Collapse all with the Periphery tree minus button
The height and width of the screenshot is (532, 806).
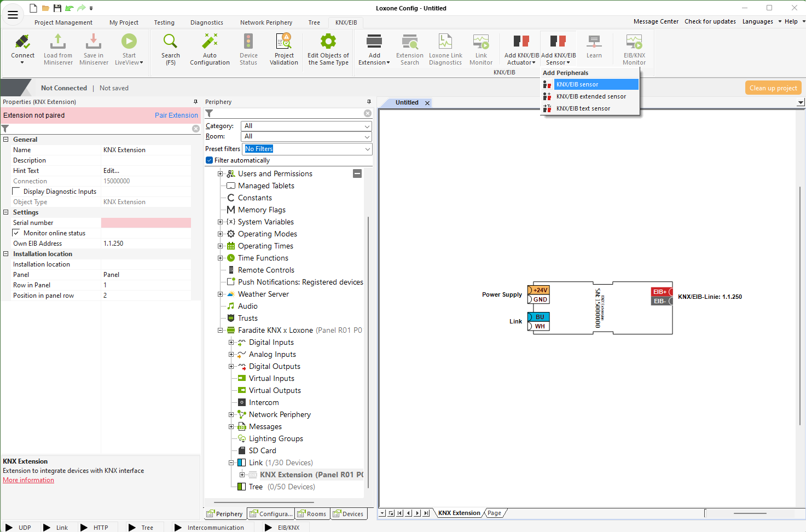coord(357,174)
